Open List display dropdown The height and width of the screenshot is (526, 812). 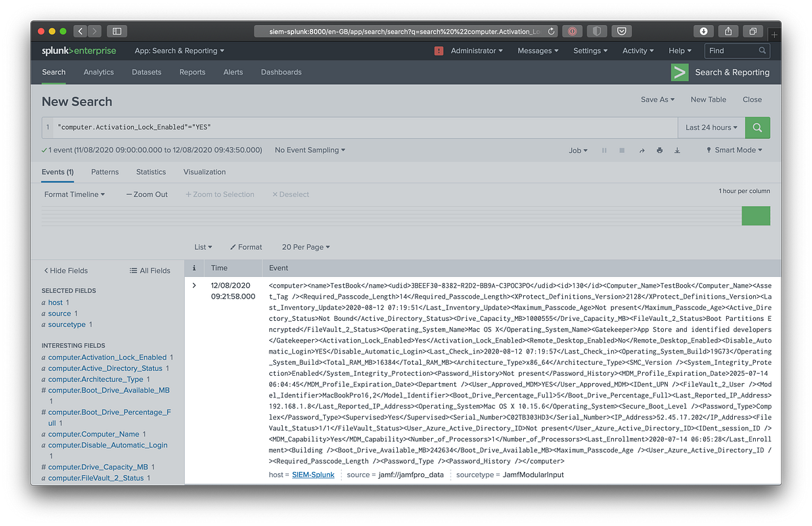coord(203,247)
